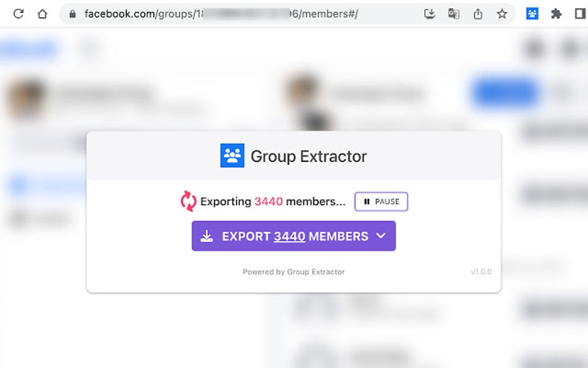This screenshot has width=588, height=368.
Task: Click the spinning red sync icon
Action: coord(189,201)
